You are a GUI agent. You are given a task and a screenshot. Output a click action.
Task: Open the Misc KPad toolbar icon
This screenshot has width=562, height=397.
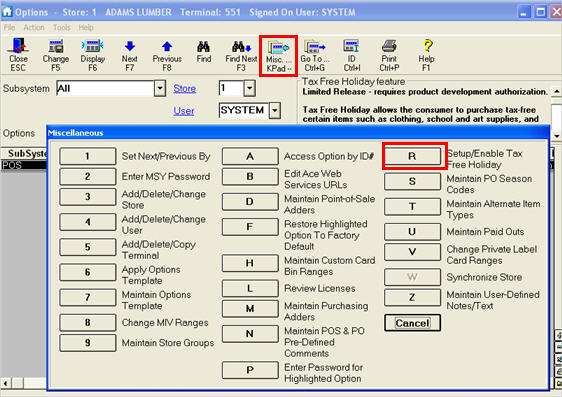(278, 56)
